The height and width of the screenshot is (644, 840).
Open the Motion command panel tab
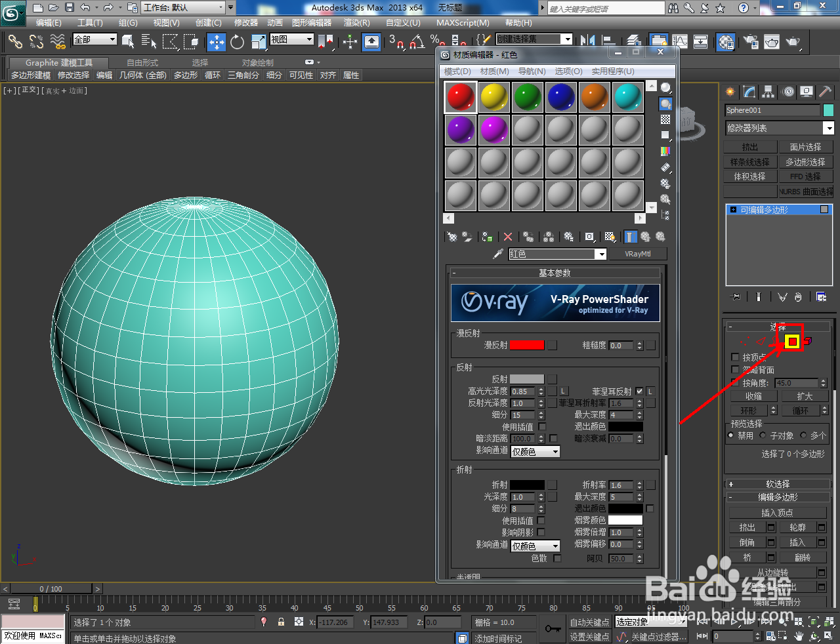788,92
